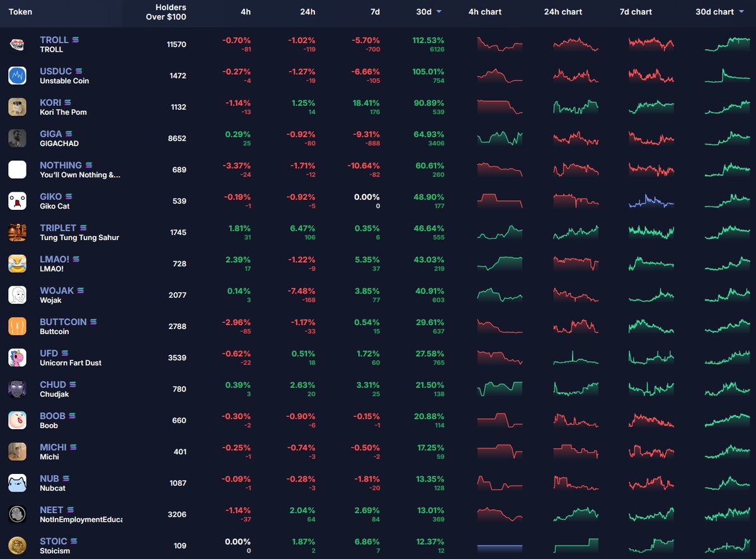This screenshot has height=559, width=756.
Task: Click TROLL 30d value 112.53%
Action: click(427, 40)
